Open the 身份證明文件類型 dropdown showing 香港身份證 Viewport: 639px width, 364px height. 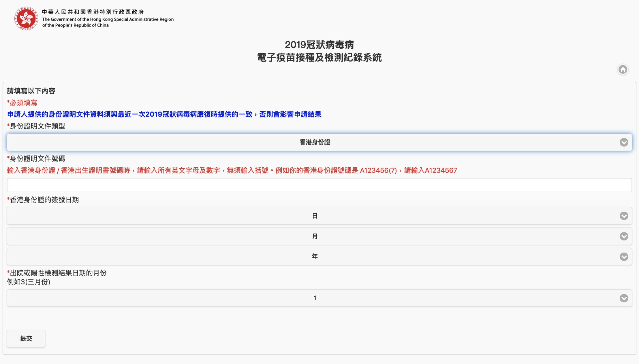[314, 142]
